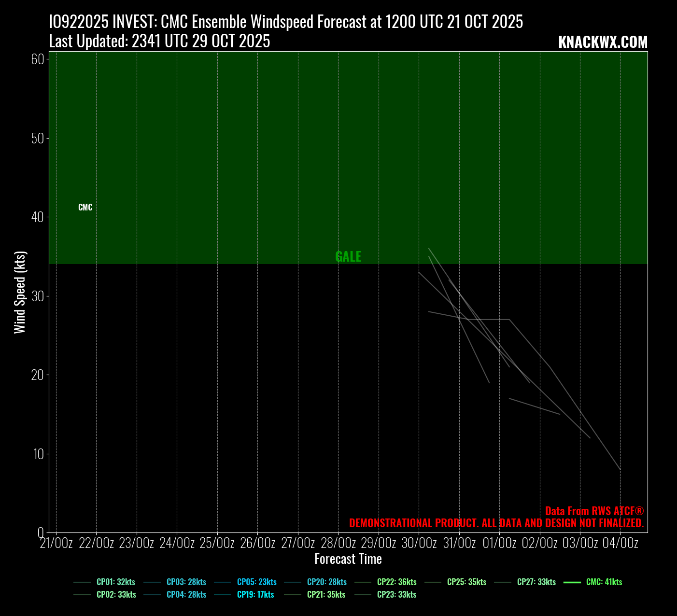Click the CP01: 32kts legend entry
This screenshot has width=677, height=616.
pyautogui.click(x=116, y=582)
